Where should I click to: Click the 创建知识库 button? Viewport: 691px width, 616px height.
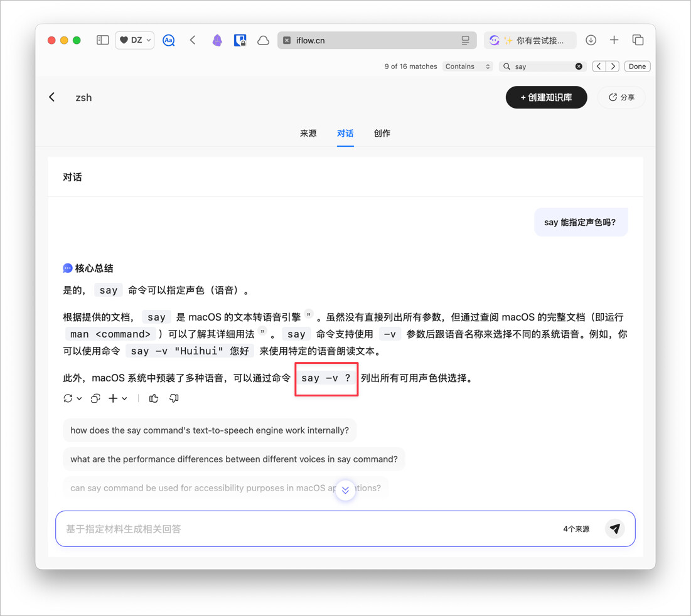coord(546,97)
